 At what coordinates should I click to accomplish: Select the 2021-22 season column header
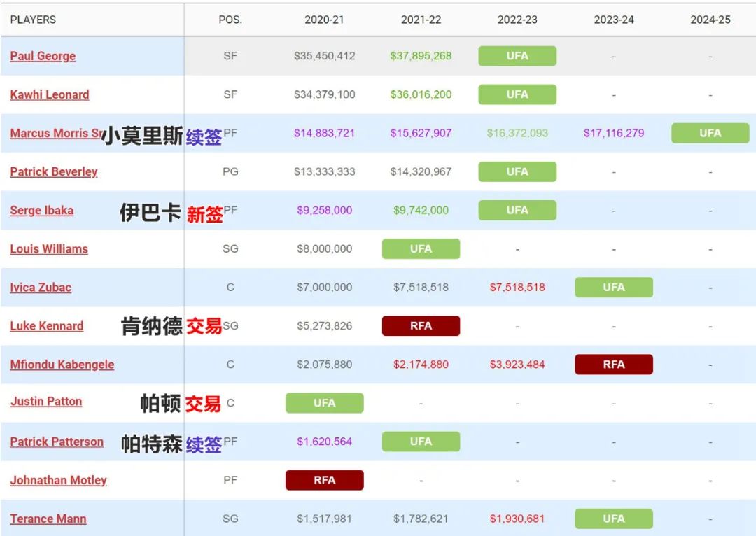pyautogui.click(x=421, y=20)
